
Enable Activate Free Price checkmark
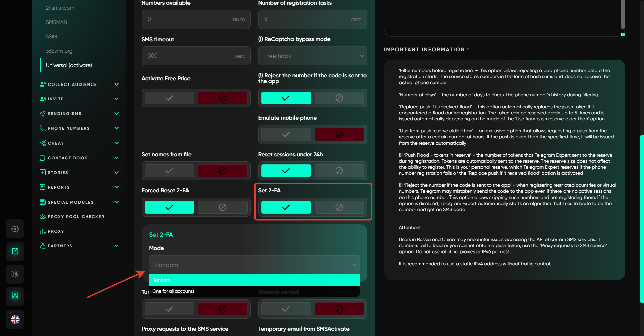point(169,98)
